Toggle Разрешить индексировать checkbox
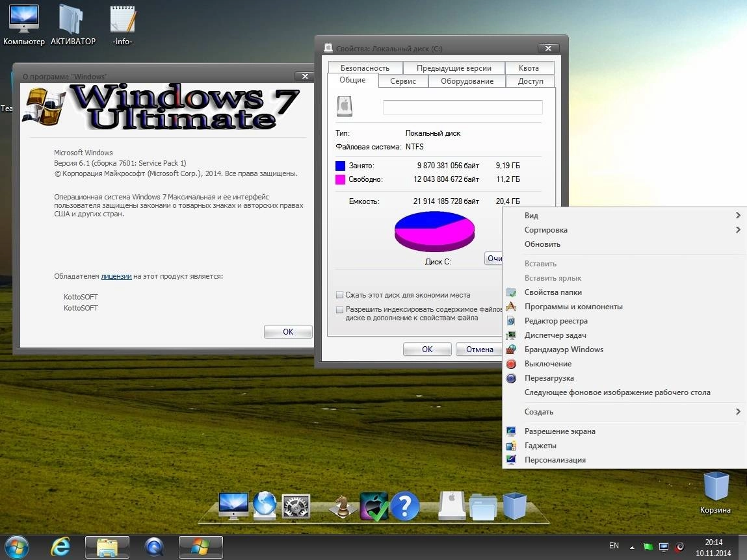This screenshot has height=560, width=747. coord(339,309)
